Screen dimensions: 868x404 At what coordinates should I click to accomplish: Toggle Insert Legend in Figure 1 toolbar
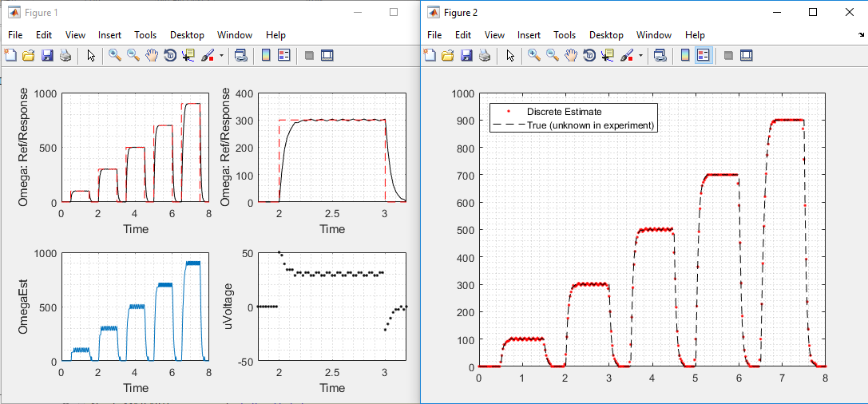(284, 55)
